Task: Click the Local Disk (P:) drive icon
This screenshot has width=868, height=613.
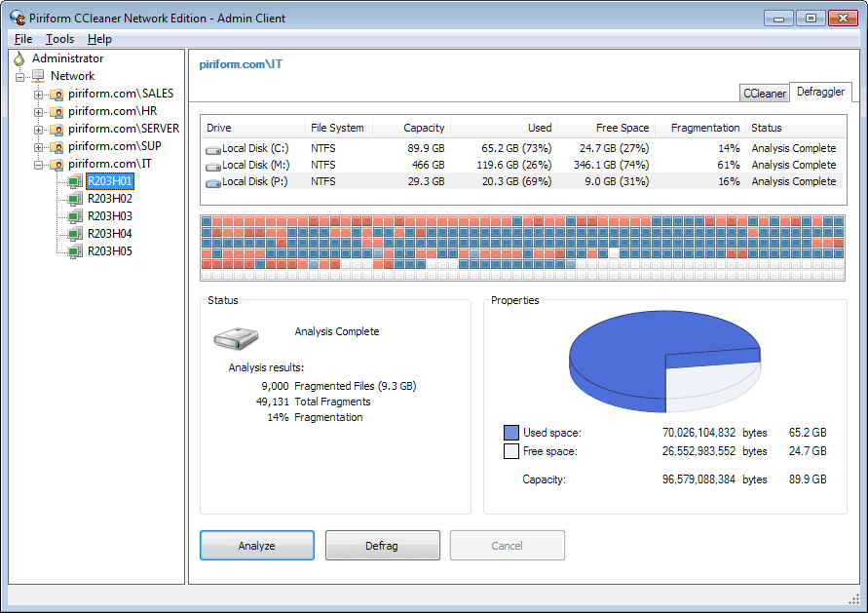Action: (x=213, y=183)
